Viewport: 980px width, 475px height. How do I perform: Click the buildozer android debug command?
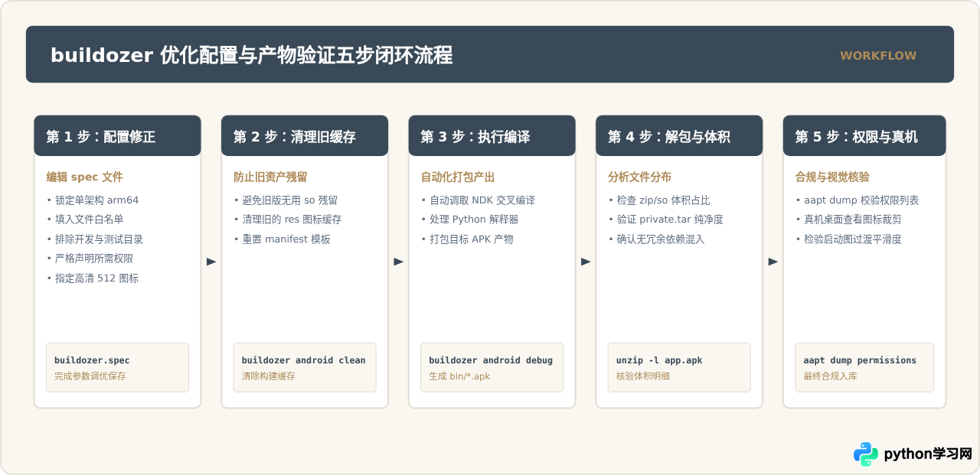pyautogui.click(x=491, y=360)
